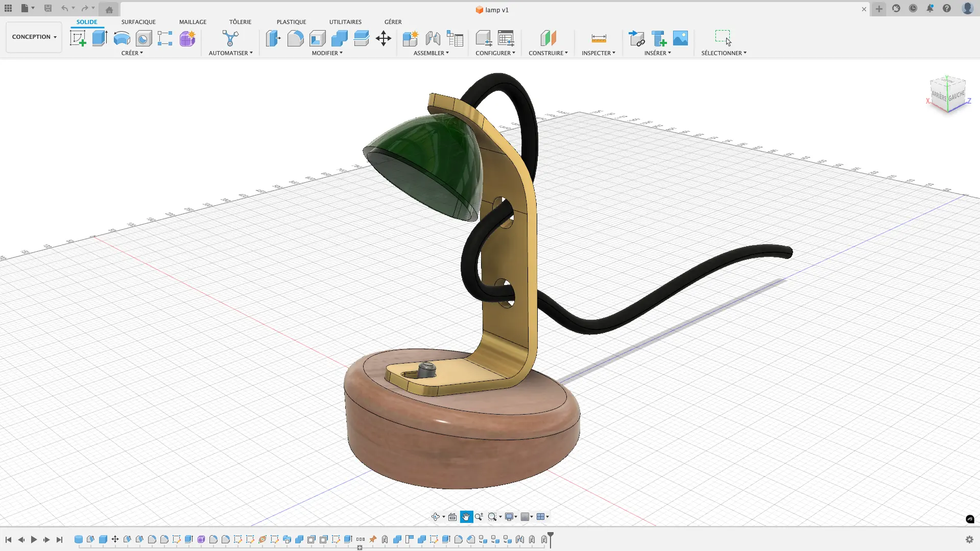
Task: Select the Extrude tool icon
Action: (100, 38)
